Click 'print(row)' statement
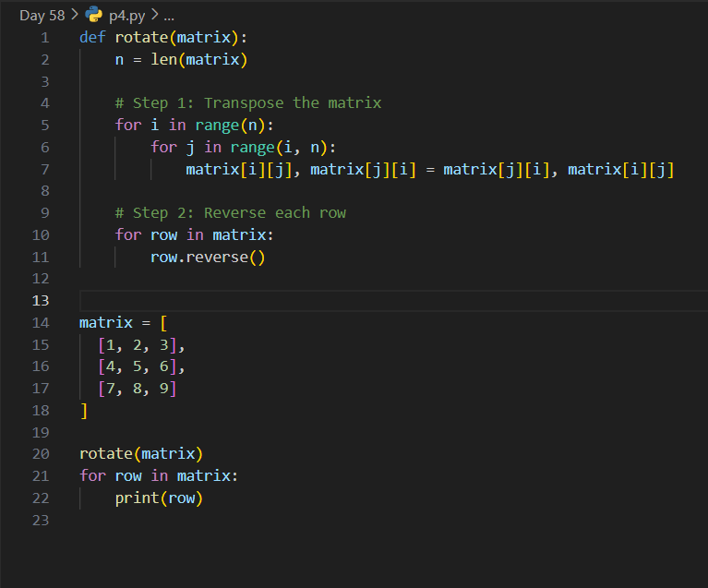 (159, 498)
